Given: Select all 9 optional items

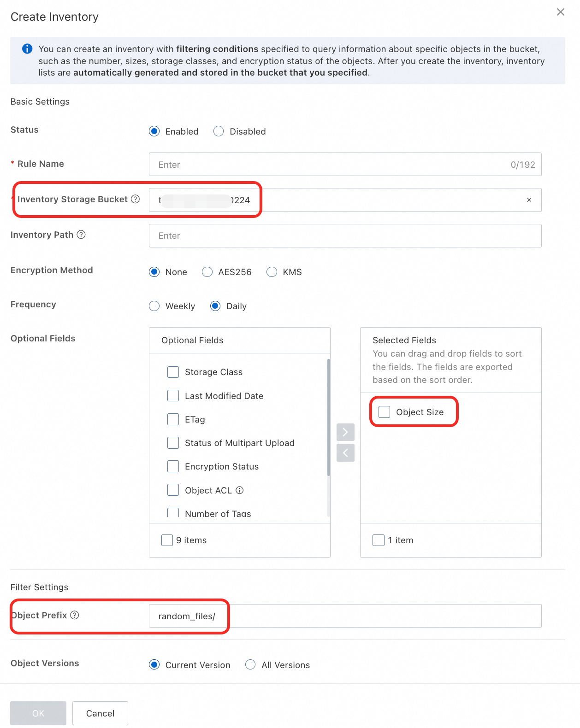Looking at the screenshot, I should point(167,540).
